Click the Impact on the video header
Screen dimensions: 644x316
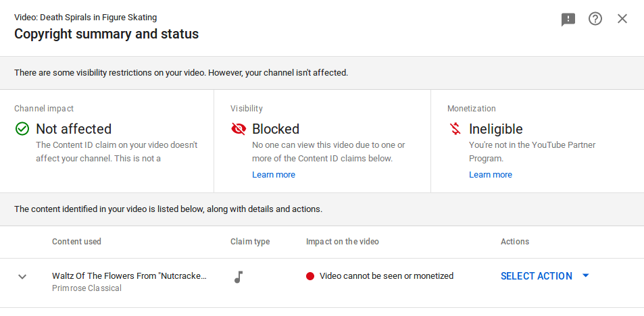click(343, 242)
